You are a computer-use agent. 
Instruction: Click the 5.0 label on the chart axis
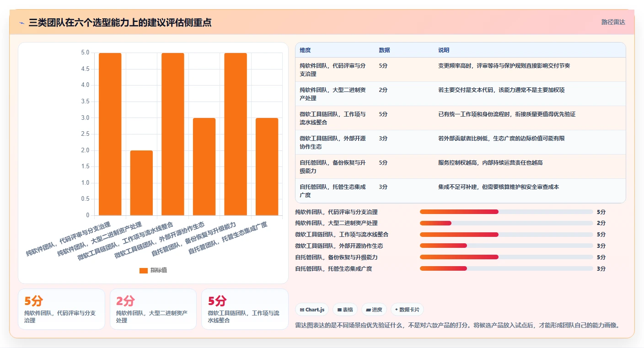(85, 53)
